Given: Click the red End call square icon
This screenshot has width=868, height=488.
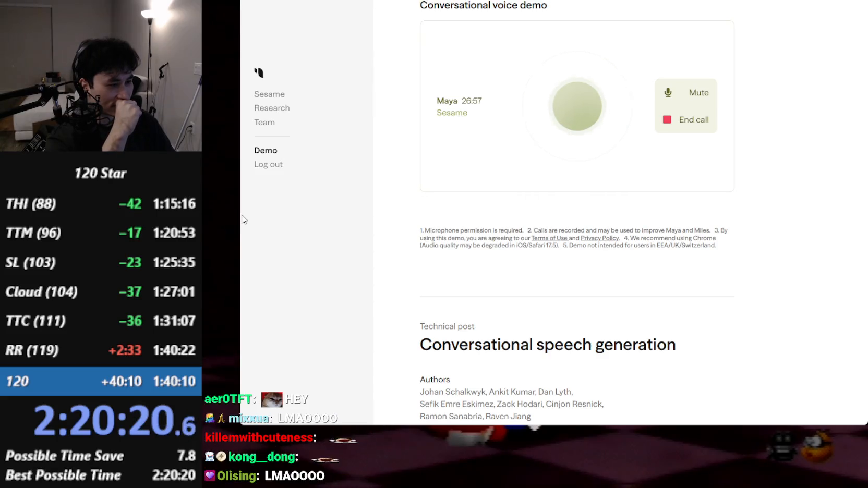Looking at the screenshot, I should (x=667, y=120).
